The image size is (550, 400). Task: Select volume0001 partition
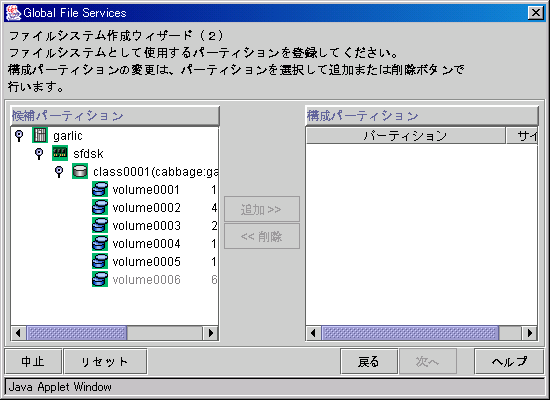click(146, 190)
